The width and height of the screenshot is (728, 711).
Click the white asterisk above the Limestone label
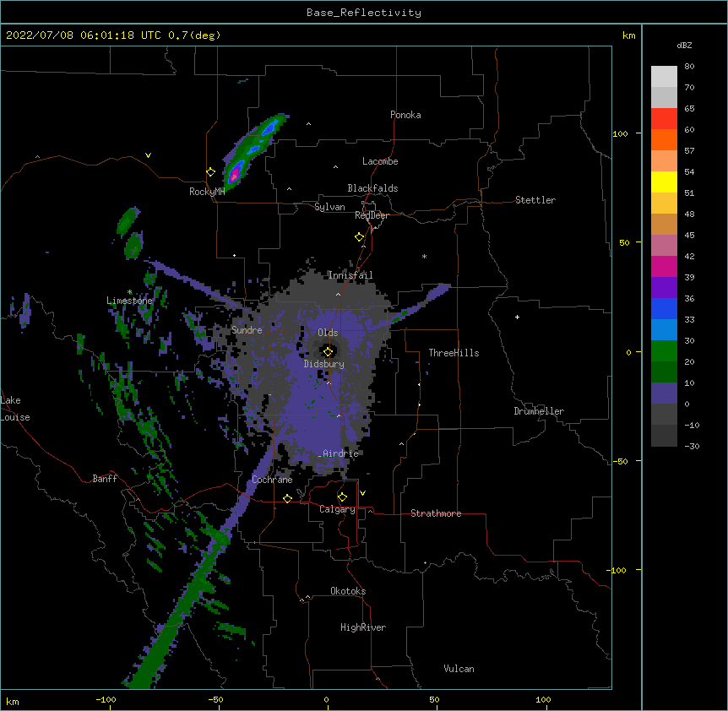130,292
